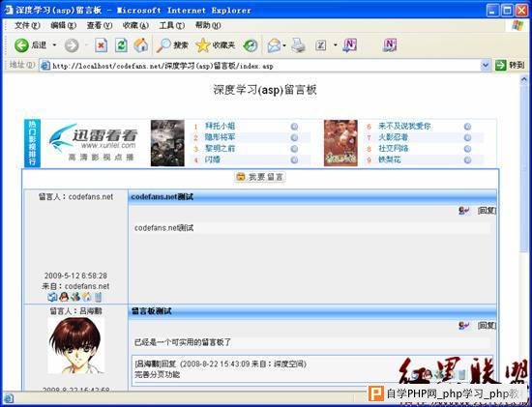
Task: Click the first OneNote toolbar icon
Action: click(350, 45)
